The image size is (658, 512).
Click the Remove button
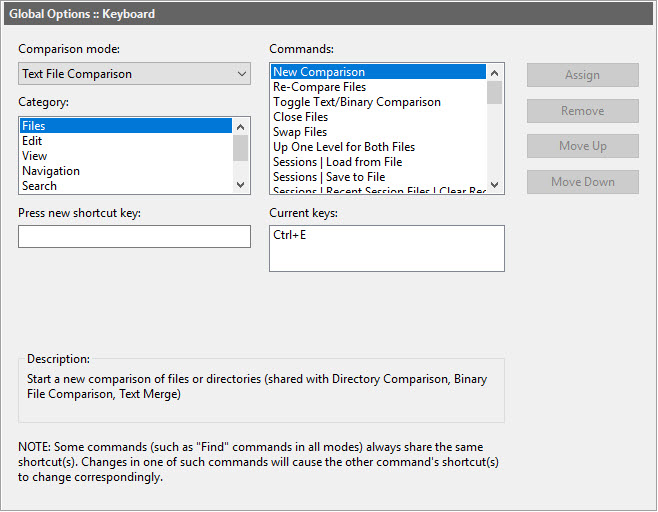(582, 111)
